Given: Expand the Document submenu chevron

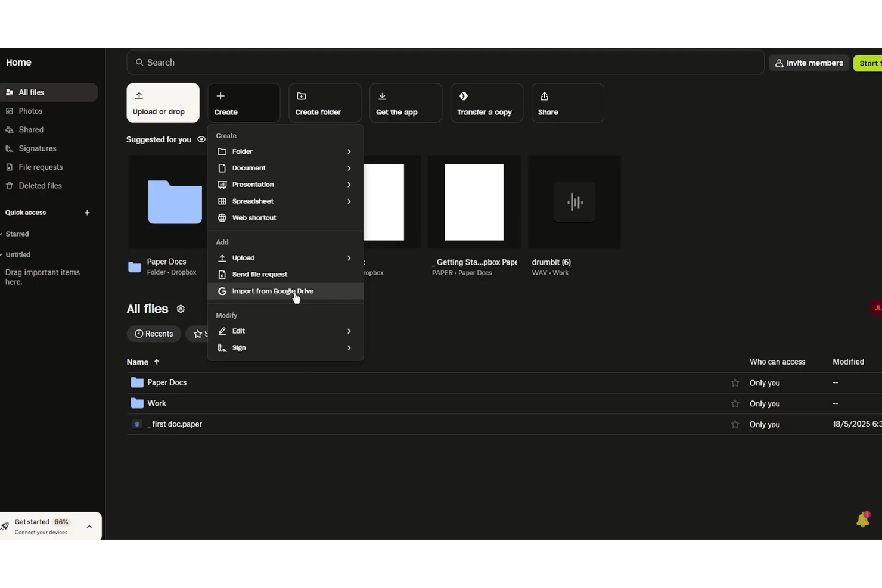Looking at the screenshot, I should pyautogui.click(x=349, y=168).
